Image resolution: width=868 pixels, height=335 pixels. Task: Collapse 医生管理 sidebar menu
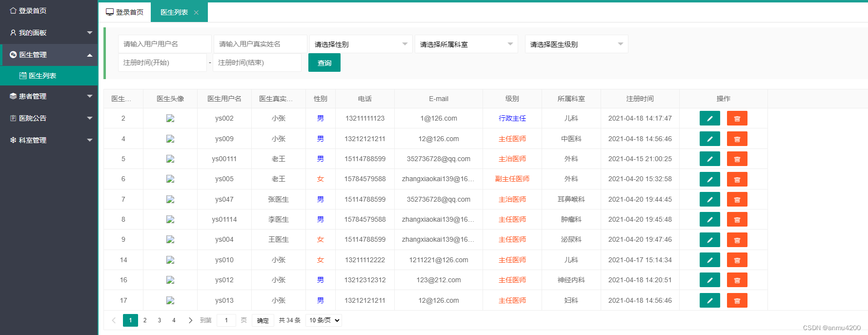click(49, 55)
